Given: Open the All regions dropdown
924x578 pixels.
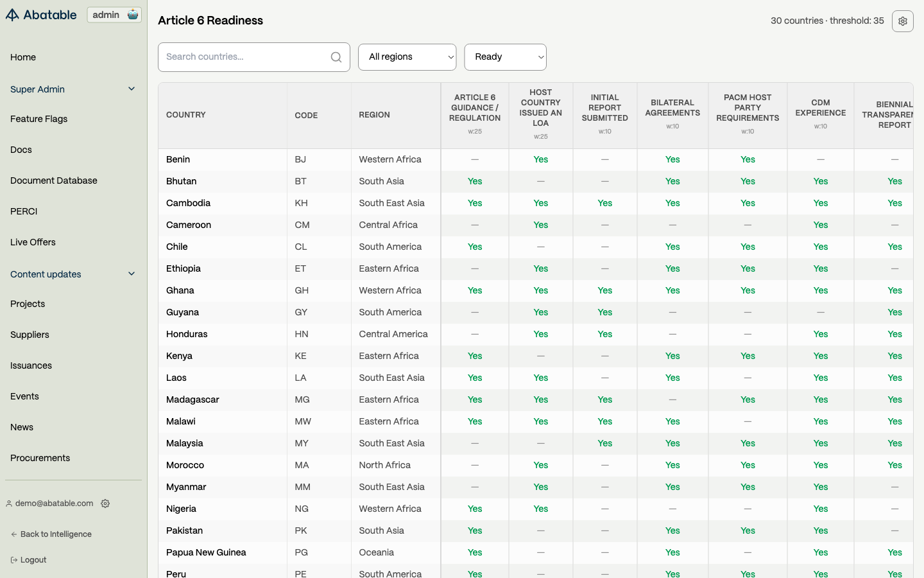Looking at the screenshot, I should point(407,57).
